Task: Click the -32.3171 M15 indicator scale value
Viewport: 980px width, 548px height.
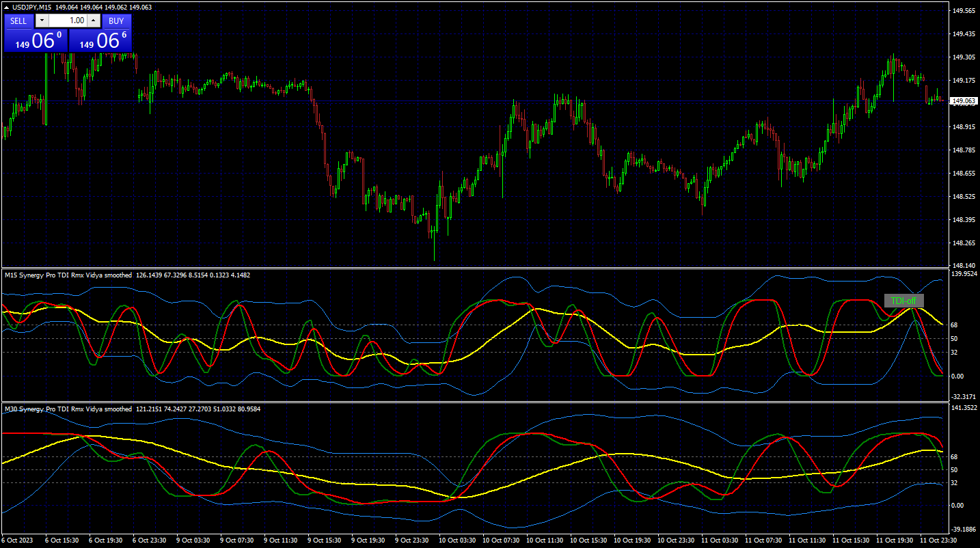Action: (x=965, y=397)
